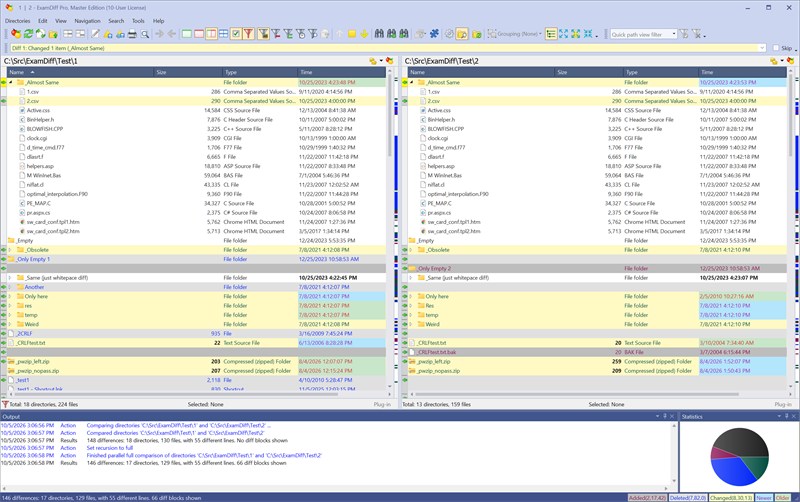The width and height of the screenshot is (800, 502).
Task: Open the Navigation menu
Action: (x=87, y=21)
